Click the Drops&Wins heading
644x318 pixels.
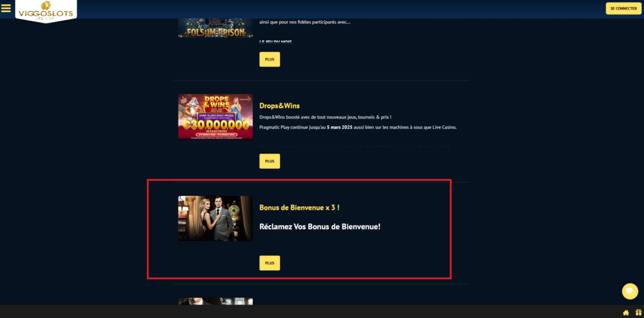click(279, 106)
